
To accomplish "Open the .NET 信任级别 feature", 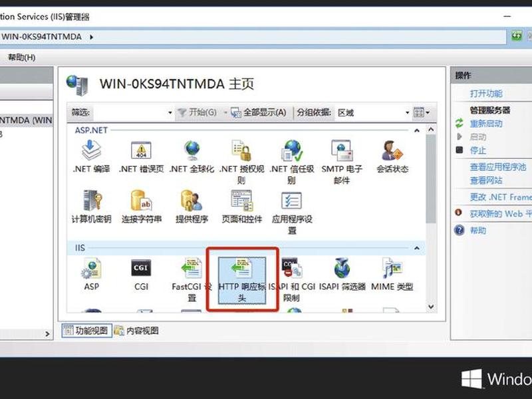I will (x=292, y=162).
